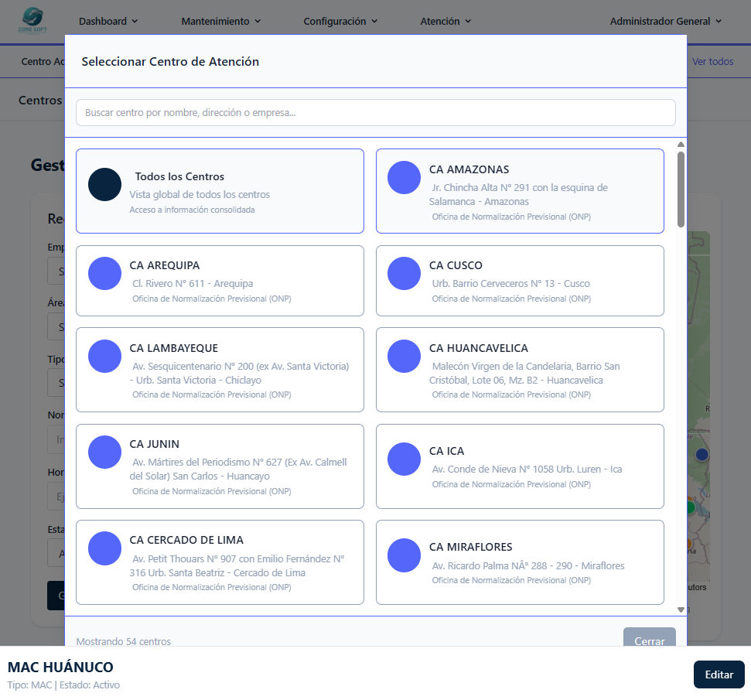
Task: Click the CA AMAZONAS circle icon
Action: pos(404,177)
